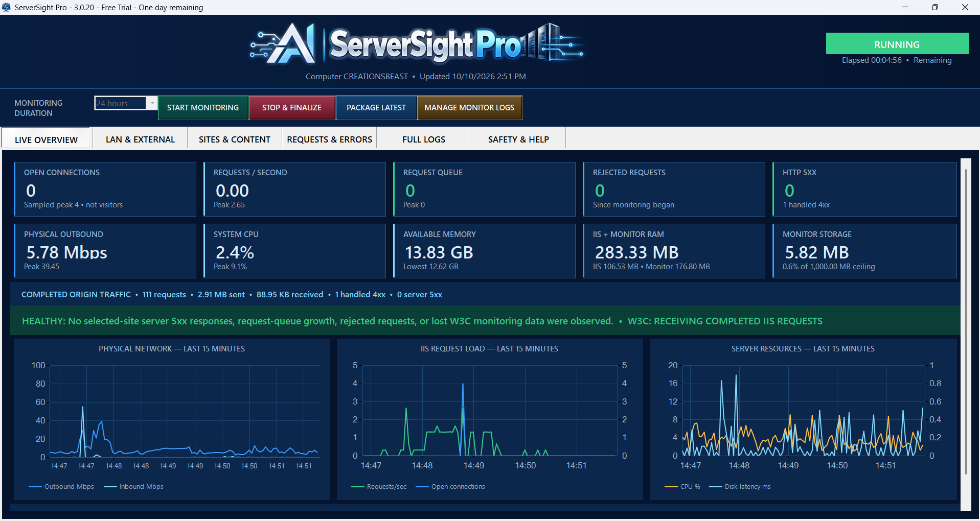980x521 pixels.
Task: Click the IIS 106.53 MB Monitor 176.80 MB text
Action: [x=651, y=267]
